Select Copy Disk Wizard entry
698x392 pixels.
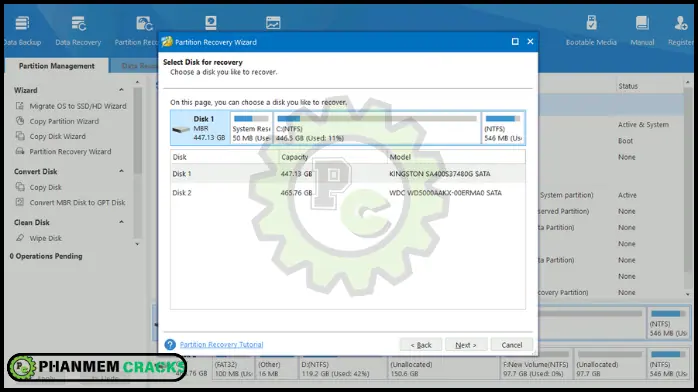click(x=57, y=136)
